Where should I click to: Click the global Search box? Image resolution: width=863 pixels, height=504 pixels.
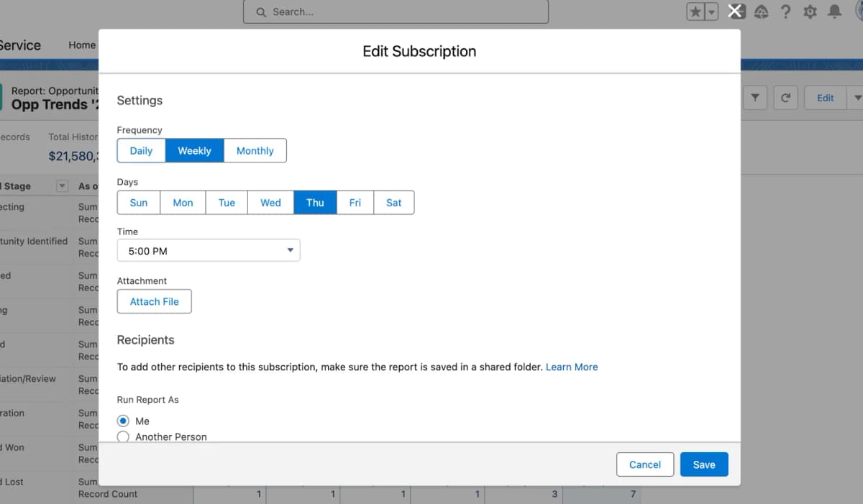(x=396, y=12)
